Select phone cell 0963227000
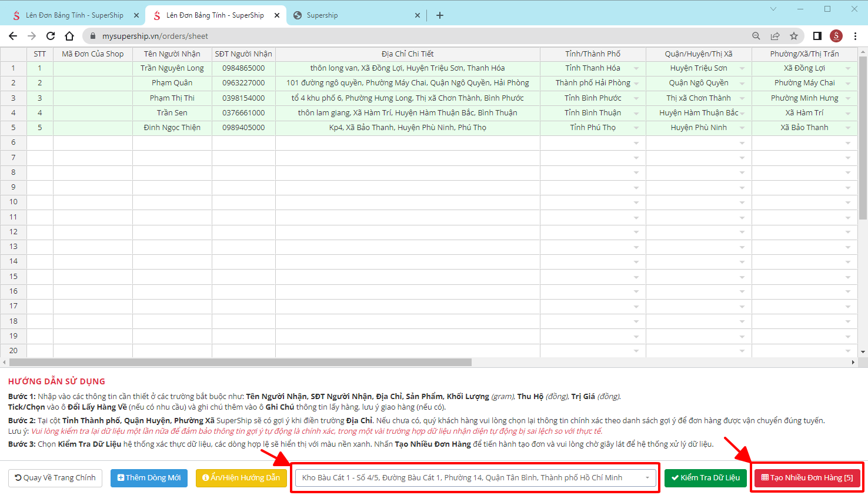 click(x=243, y=83)
